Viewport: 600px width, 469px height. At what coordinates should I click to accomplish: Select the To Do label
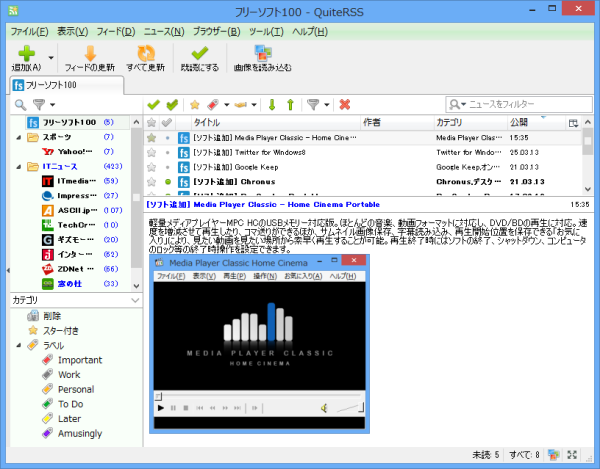coord(70,404)
